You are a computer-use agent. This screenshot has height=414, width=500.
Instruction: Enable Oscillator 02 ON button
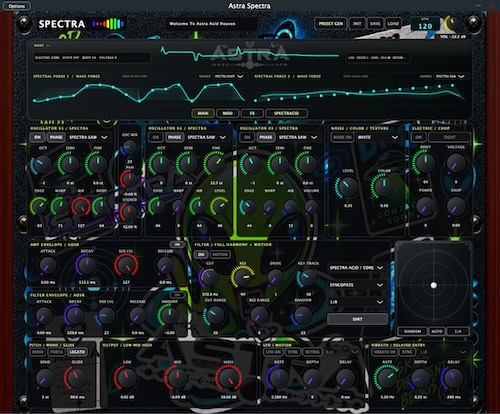(156, 137)
